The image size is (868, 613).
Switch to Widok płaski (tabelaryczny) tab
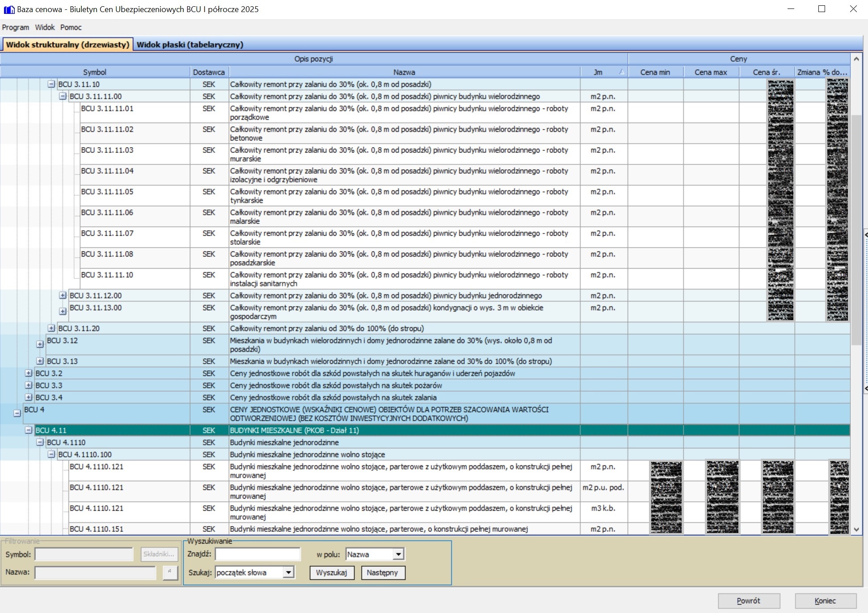[190, 44]
